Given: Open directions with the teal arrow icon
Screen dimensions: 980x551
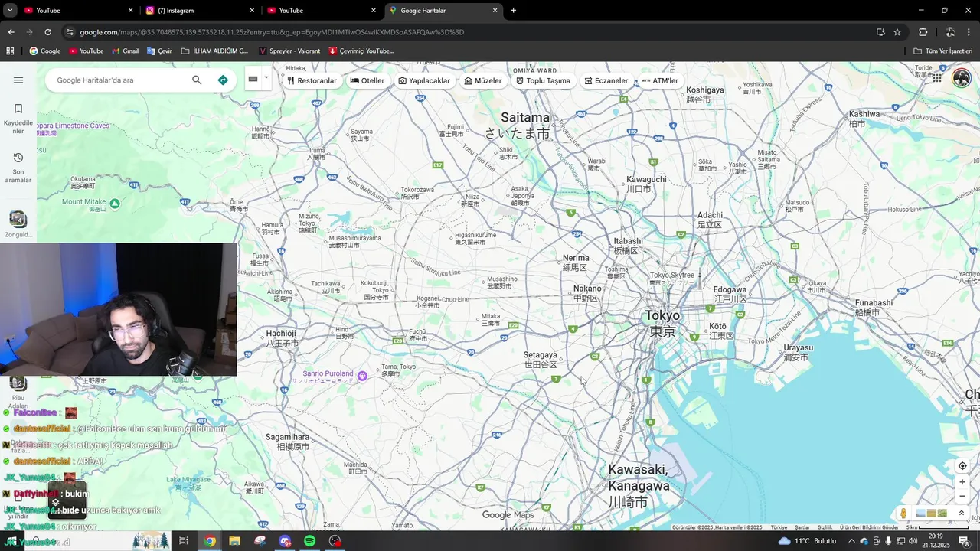Looking at the screenshot, I should coord(223,80).
